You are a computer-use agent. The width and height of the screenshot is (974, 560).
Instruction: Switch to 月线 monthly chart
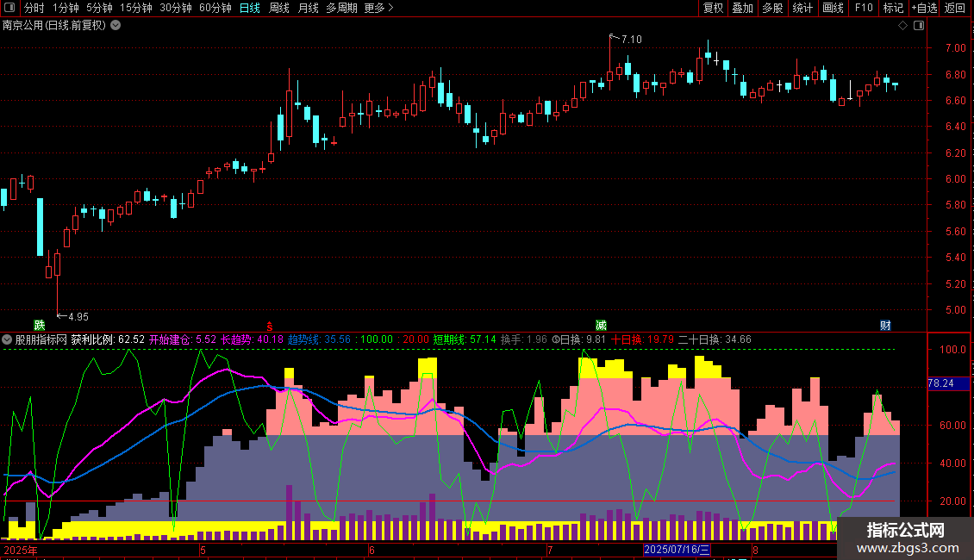click(308, 8)
